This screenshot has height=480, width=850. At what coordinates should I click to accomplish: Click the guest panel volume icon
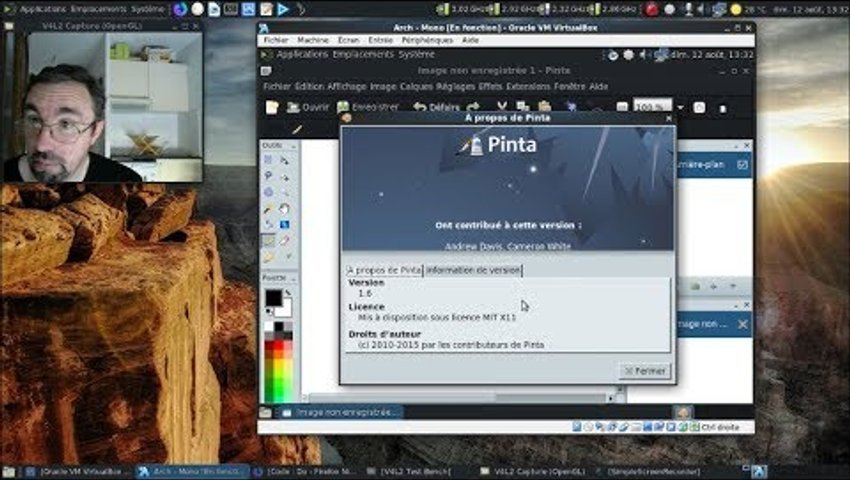(x=643, y=55)
